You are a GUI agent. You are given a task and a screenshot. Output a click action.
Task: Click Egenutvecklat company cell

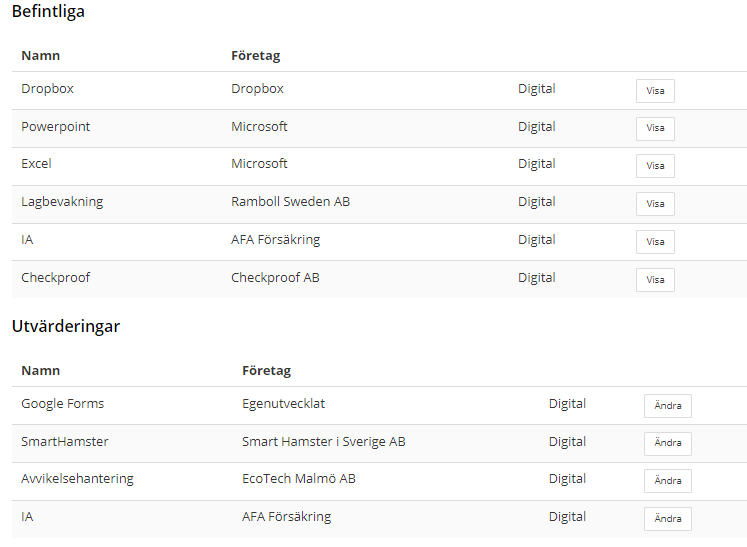pos(283,404)
